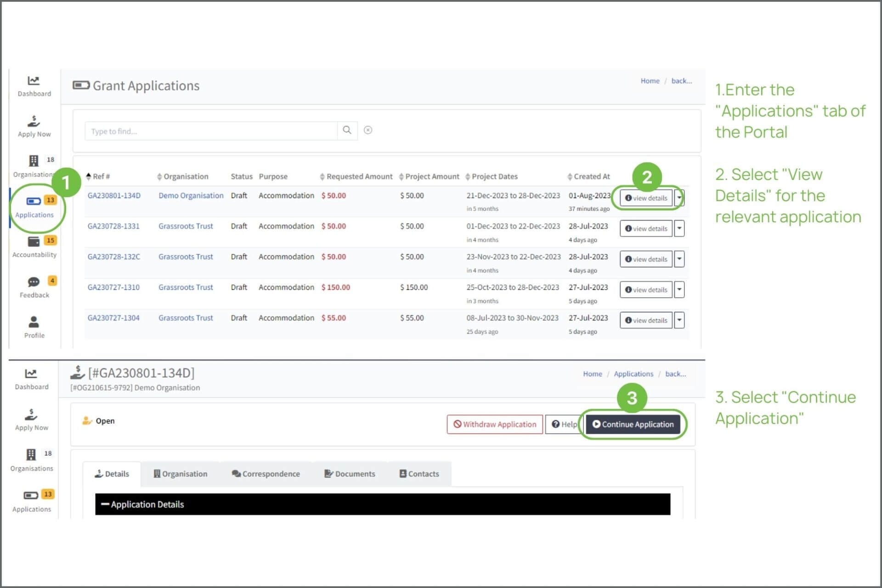Image resolution: width=882 pixels, height=588 pixels.
Task: Sort table by Organisation column
Action: 182,176
